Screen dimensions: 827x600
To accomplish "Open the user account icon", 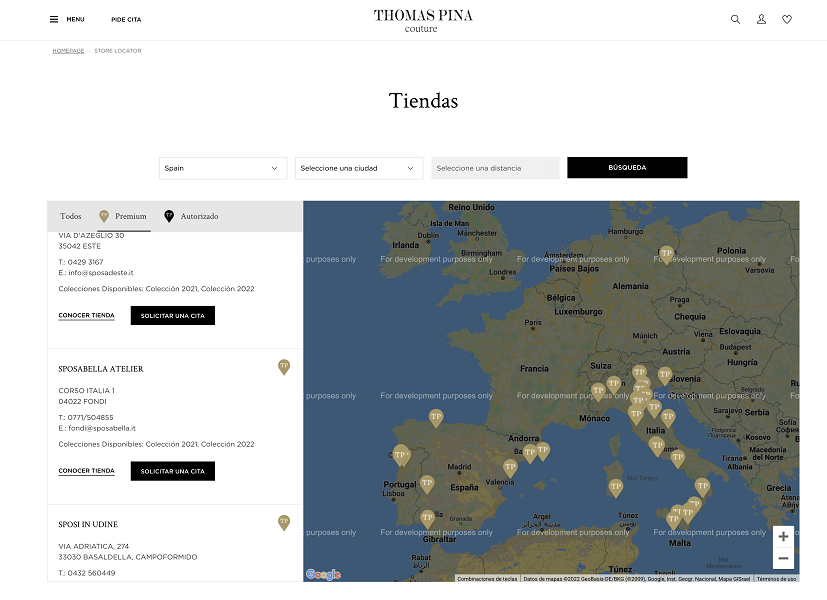I will coord(761,20).
